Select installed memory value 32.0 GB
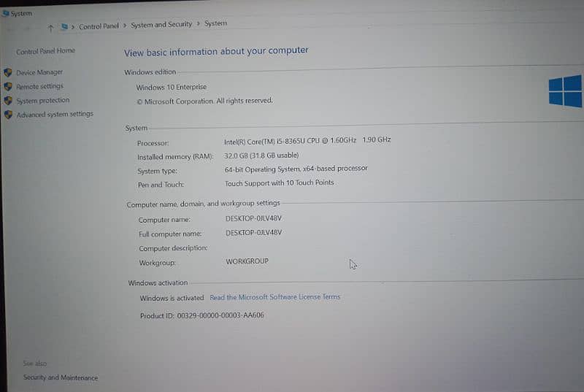The image size is (584, 392). (x=261, y=155)
